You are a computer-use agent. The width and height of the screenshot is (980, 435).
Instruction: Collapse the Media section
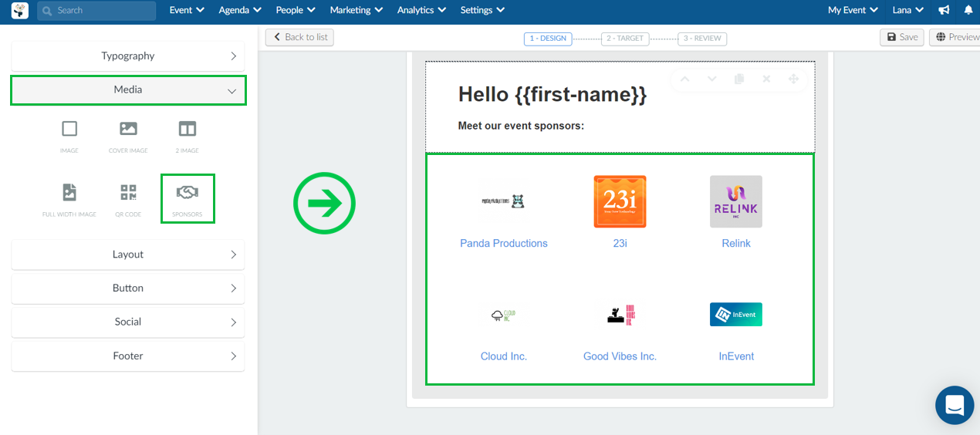(x=128, y=90)
